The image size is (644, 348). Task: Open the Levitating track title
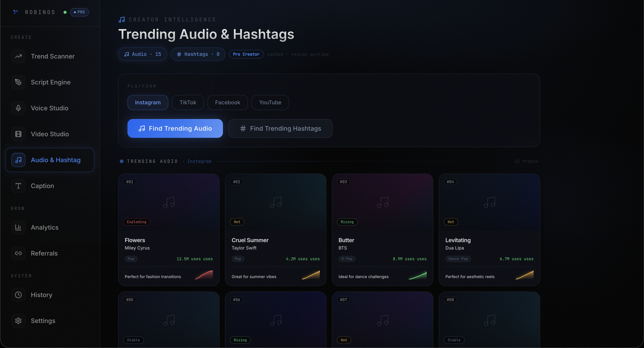(x=458, y=240)
